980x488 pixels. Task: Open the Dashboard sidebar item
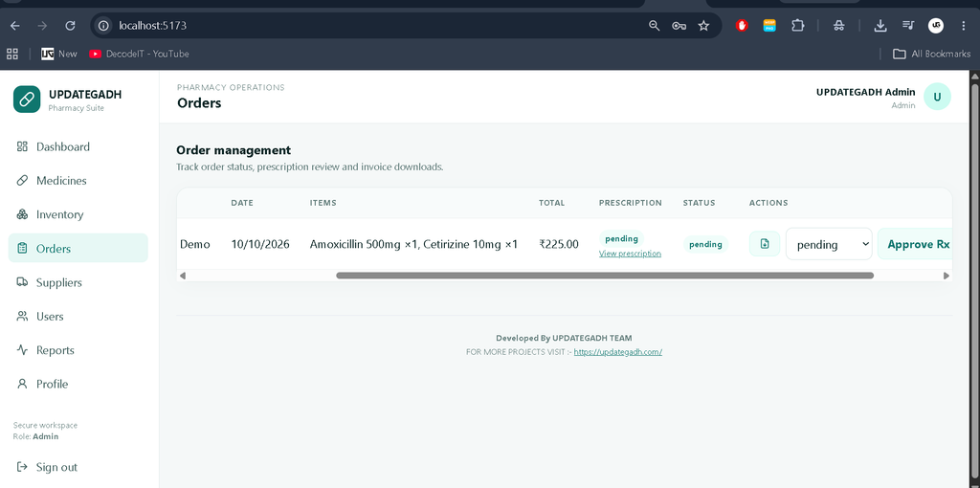[x=78, y=146]
